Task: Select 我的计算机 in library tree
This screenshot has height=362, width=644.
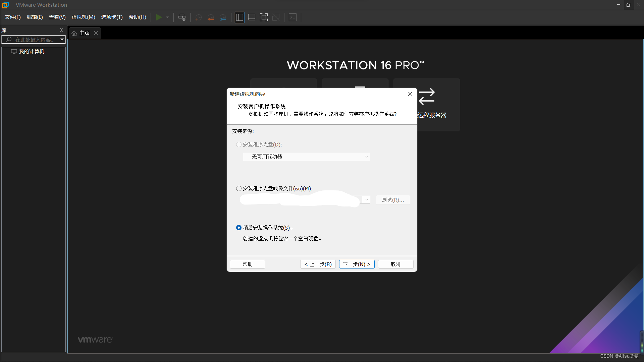Action: coord(32,51)
